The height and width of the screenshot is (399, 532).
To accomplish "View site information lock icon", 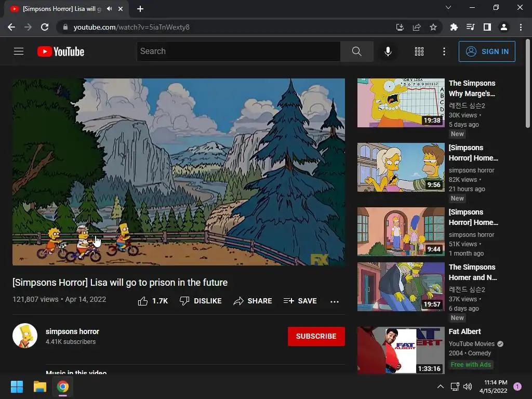I will [65, 27].
